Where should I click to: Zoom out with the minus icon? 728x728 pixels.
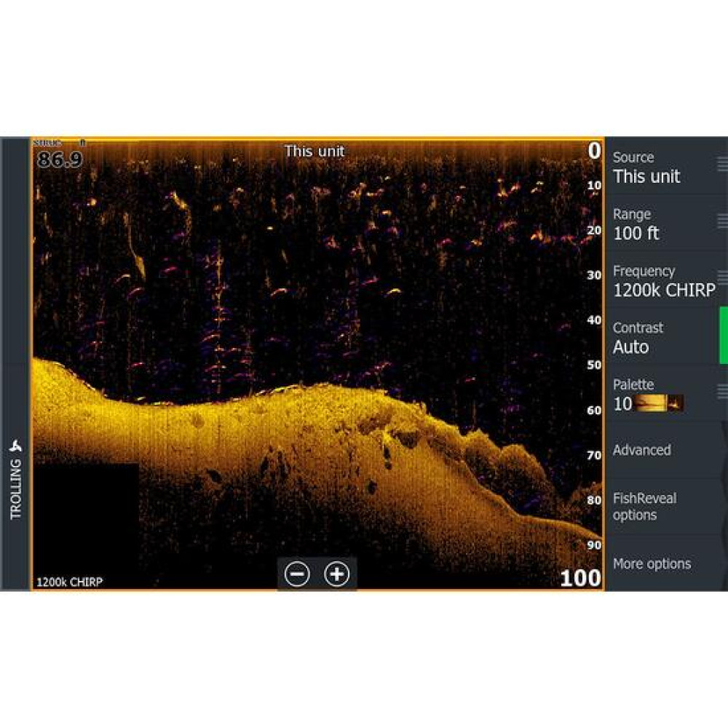(x=297, y=574)
